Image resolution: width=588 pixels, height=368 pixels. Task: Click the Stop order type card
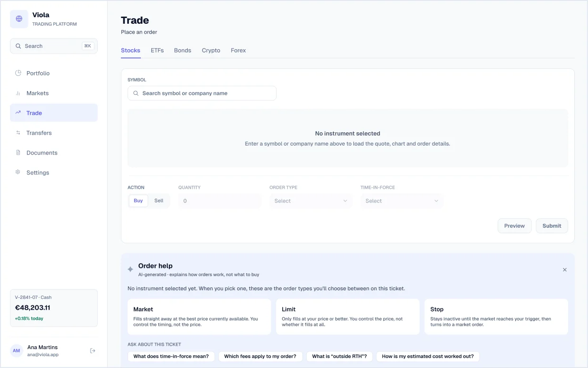tap(496, 317)
